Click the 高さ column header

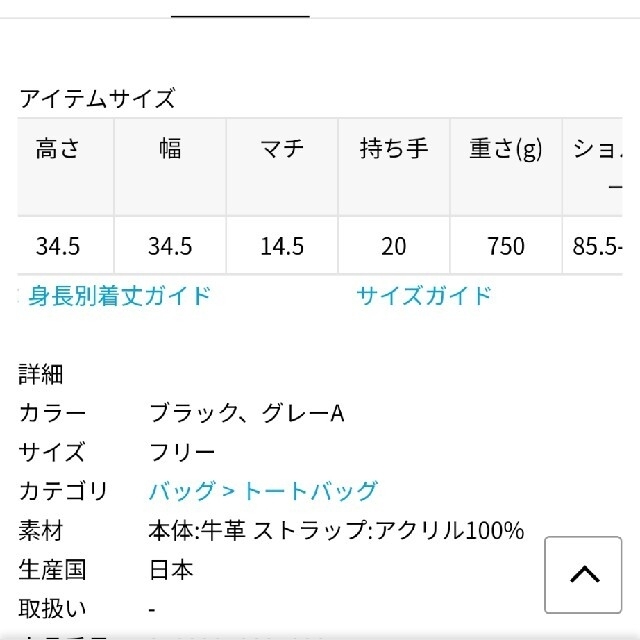click(66, 167)
